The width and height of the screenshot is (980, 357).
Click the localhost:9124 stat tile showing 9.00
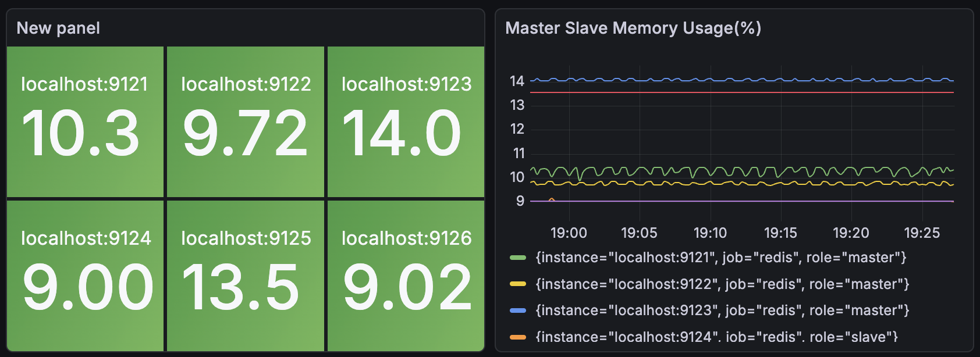click(85, 276)
